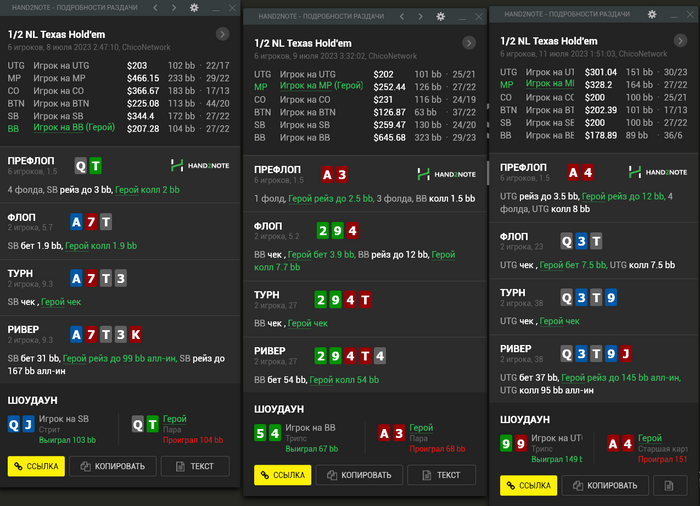Click 'Герой бет 7.5 bb' flop action
The width and height of the screenshot is (700, 506).
(573, 265)
